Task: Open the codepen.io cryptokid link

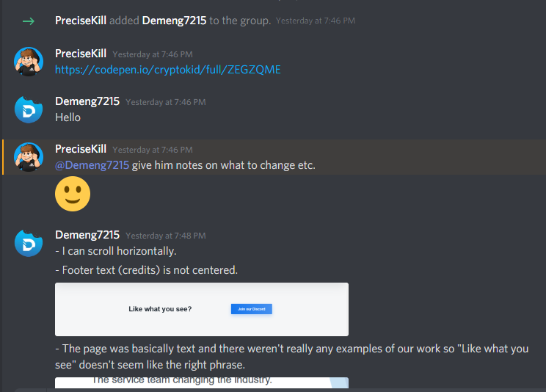Action: (168, 70)
